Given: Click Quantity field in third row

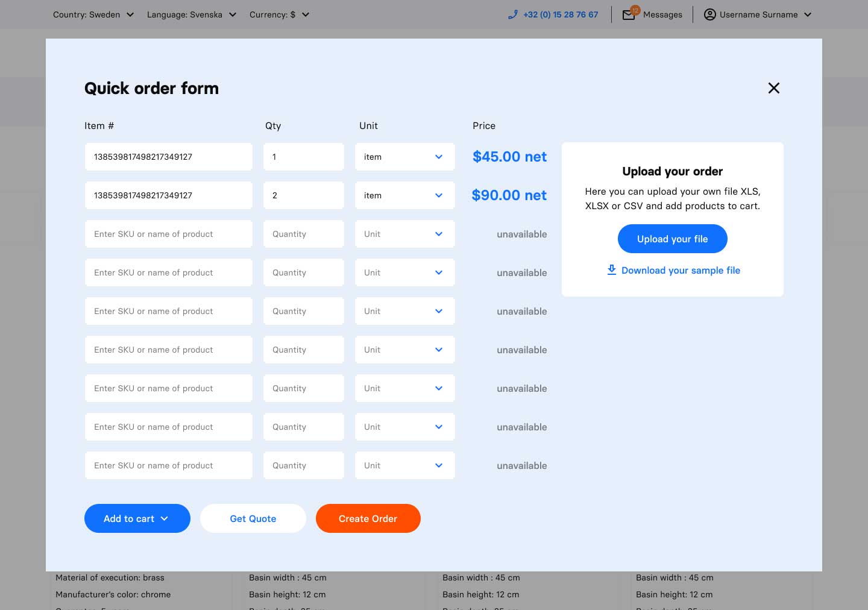Looking at the screenshot, I should pyautogui.click(x=304, y=234).
